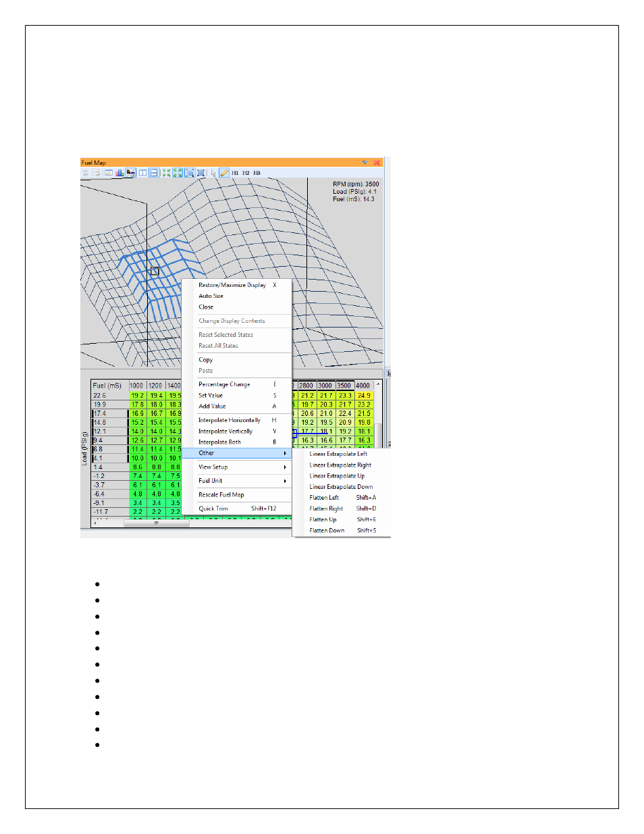
Task: Select Flatten Down submenu item
Action: pos(342,531)
